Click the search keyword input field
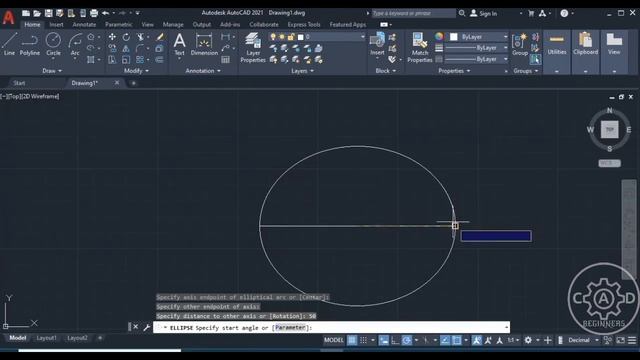This screenshot has height=360, width=640. (413, 13)
